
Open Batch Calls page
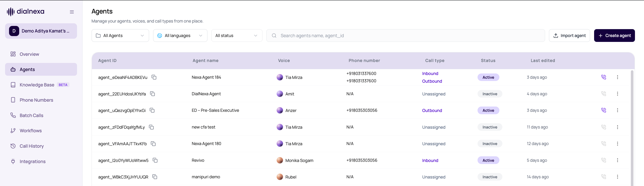tap(41, 115)
